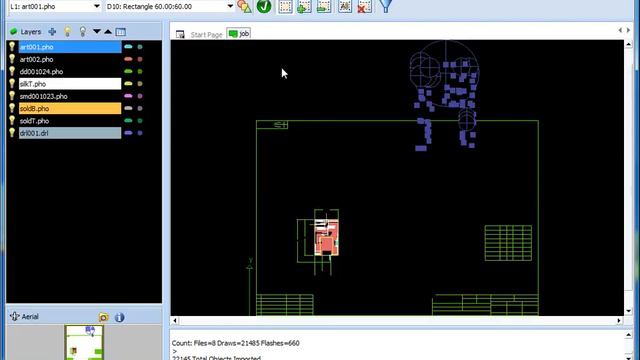Turn all layers on with lit bulb icon
Screen dimensions: 640x360
tap(68, 31)
